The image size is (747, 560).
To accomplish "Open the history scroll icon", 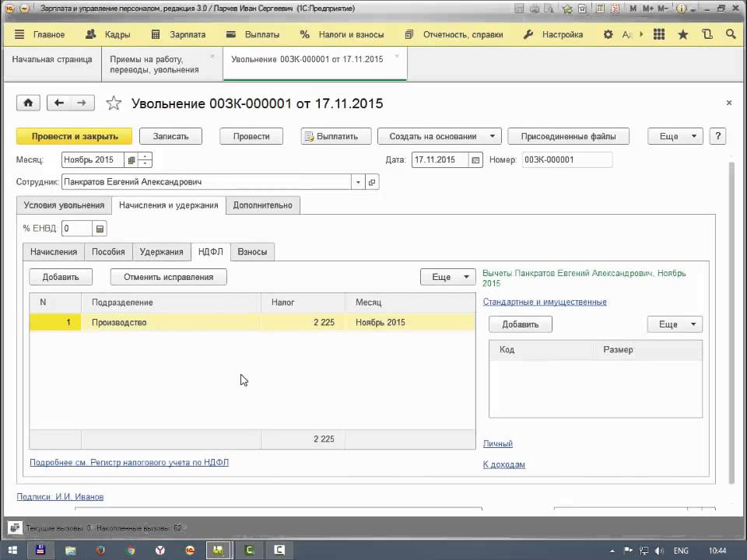I will (x=707, y=34).
